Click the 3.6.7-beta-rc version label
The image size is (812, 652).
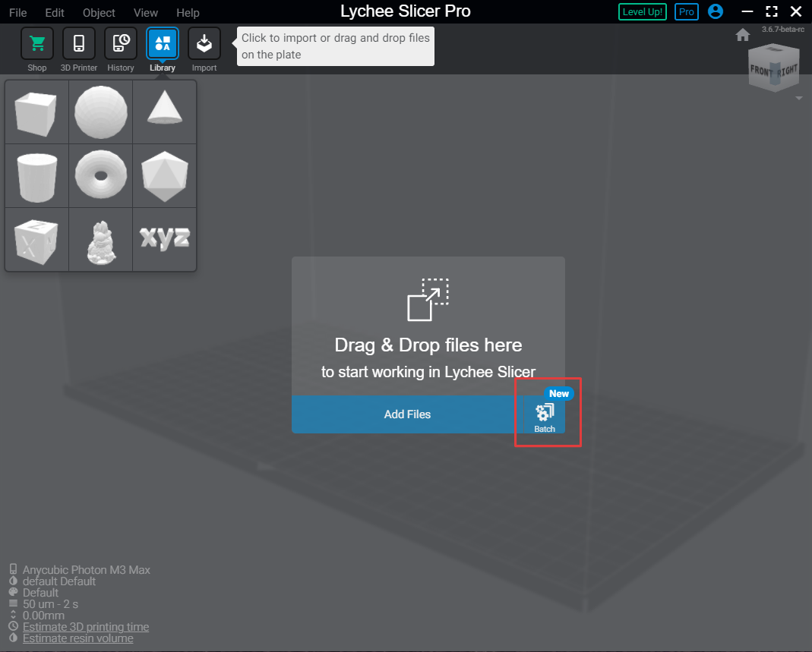coord(782,30)
